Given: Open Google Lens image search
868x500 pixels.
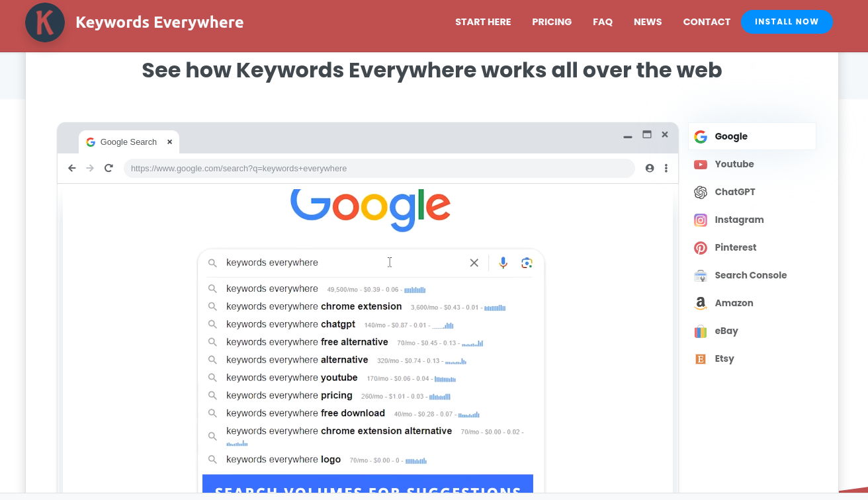Looking at the screenshot, I should [x=527, y=263].
